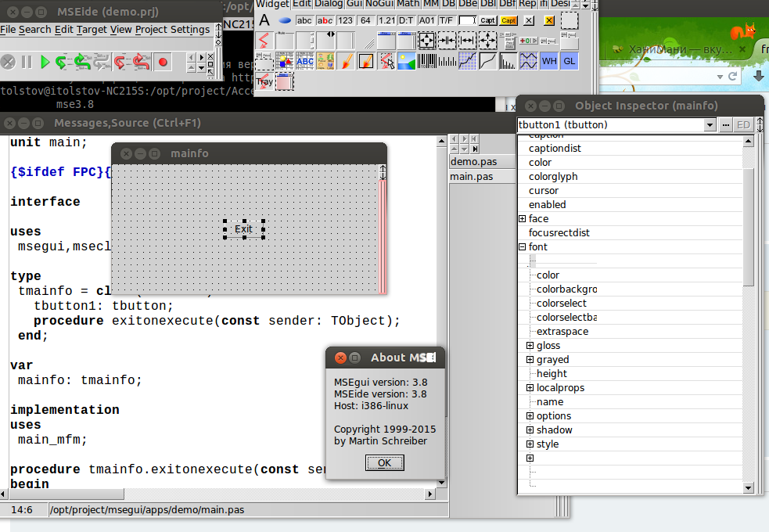The width and height of the screenshot is (769, 532).
Task: Open the tbutton1 component dropdown
Action: point(710,125)
